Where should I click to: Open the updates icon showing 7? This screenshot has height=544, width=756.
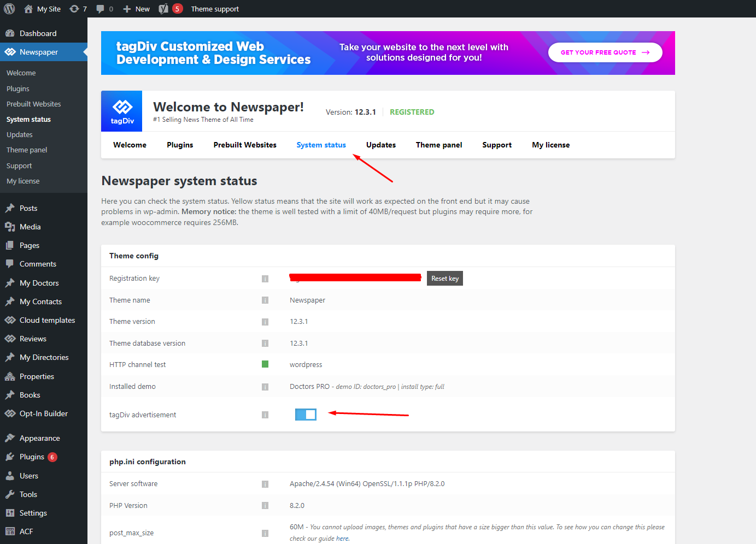74,9
